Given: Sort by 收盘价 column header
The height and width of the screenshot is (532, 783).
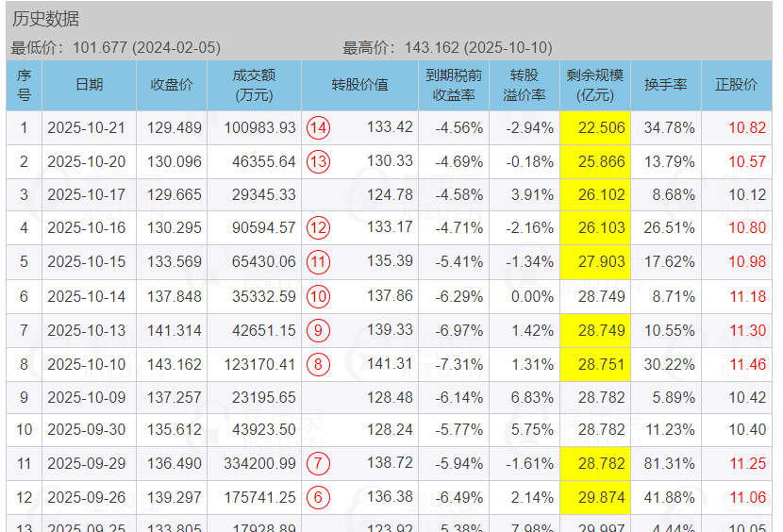Looking at the screenshot, I should click(x=172, y=86).
